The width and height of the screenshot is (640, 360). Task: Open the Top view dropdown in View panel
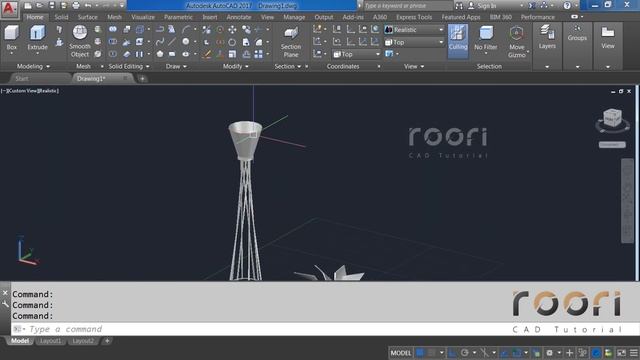(414, 42)
